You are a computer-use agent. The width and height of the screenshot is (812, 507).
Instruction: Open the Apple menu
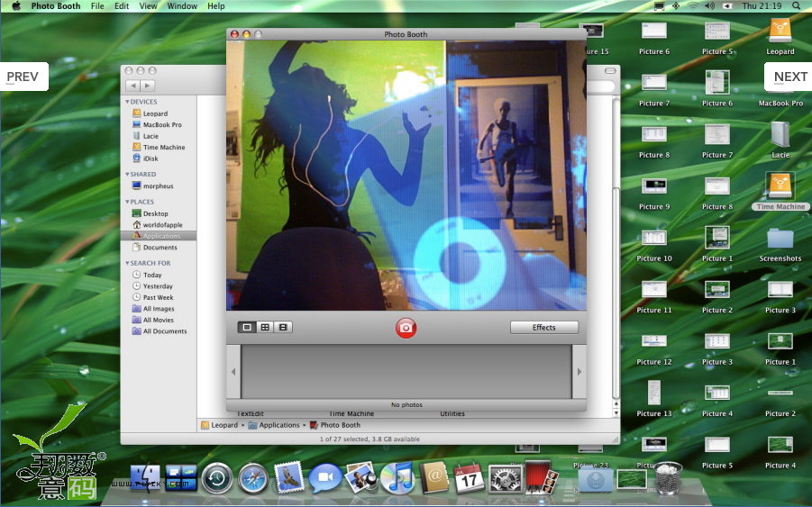15,5
